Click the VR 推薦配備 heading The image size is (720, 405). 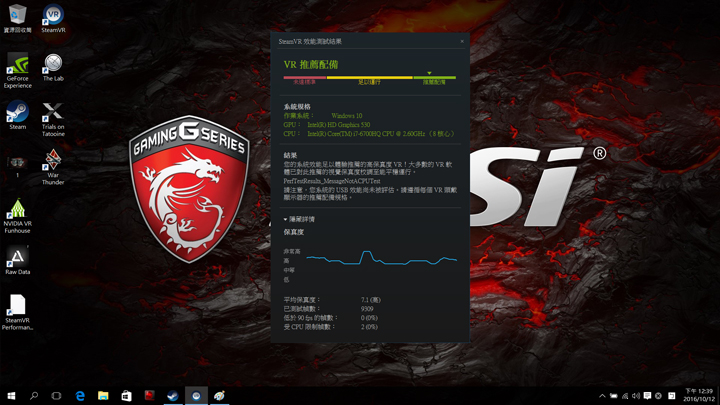coord(311,65)
